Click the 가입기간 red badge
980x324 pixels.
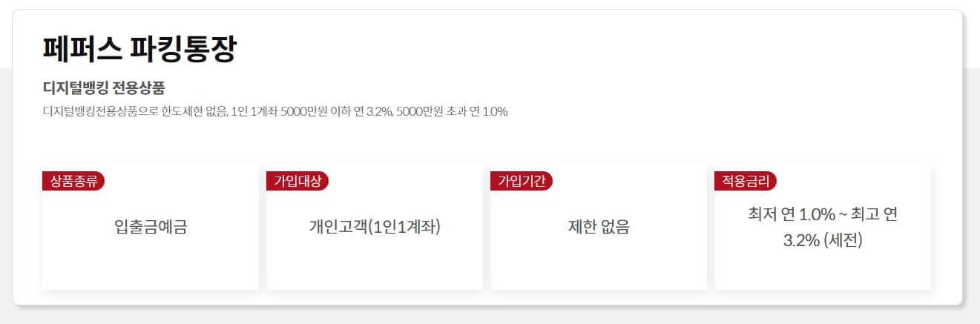(522, 181)
